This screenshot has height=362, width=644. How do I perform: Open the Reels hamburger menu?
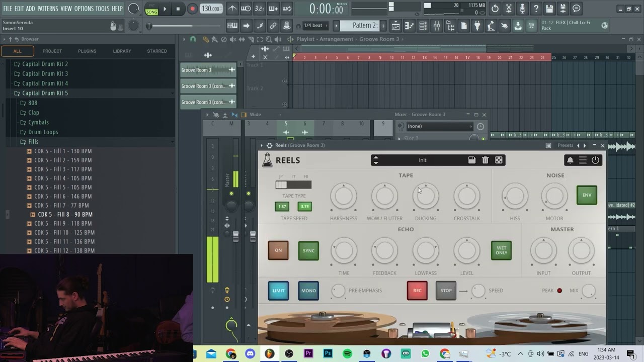coord(583,160)
